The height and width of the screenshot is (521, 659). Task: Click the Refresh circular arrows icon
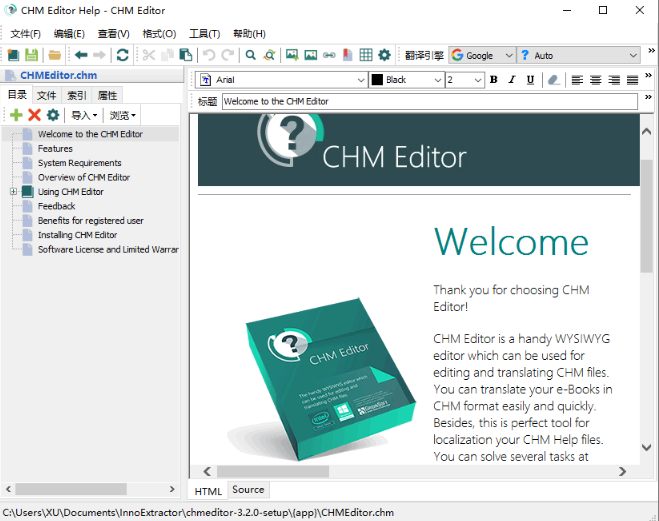(122, 55)
